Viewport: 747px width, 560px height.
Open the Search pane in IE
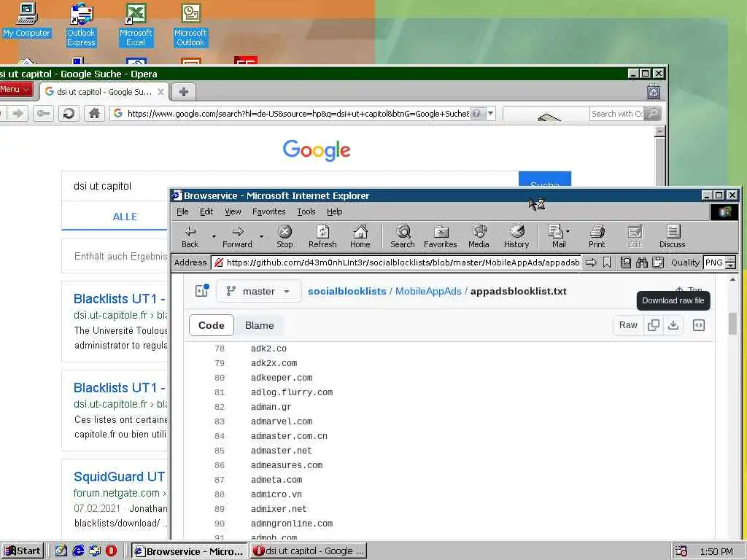point(403,237)
